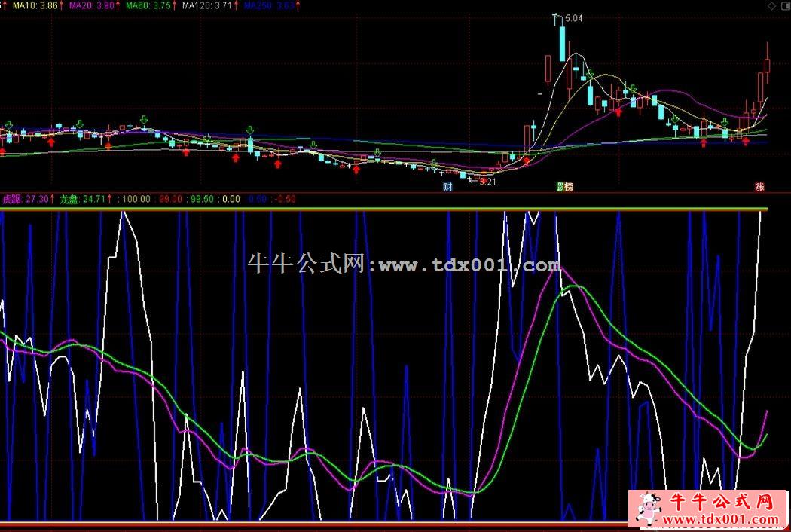Screen dimensions: 791x532
Task: Open www.tdx001.com link in logo banner
Action: coord(721,519)
